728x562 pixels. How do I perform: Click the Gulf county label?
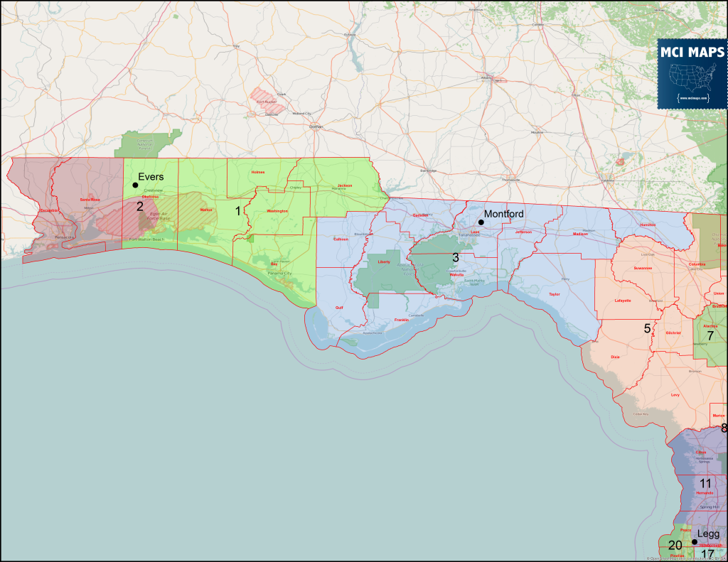339,308
